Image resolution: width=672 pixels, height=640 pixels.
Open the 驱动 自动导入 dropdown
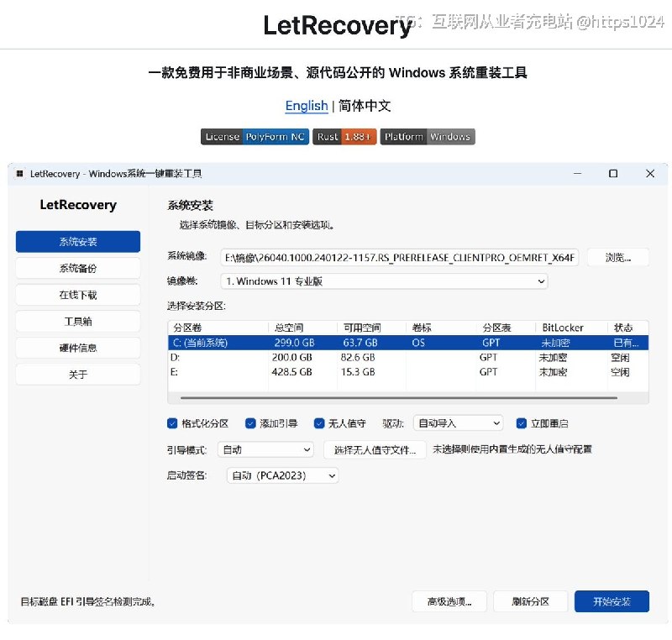coord(458,423)
